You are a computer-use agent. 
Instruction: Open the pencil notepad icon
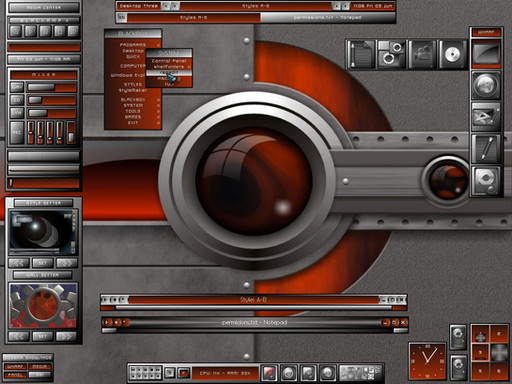click(486, 149)
